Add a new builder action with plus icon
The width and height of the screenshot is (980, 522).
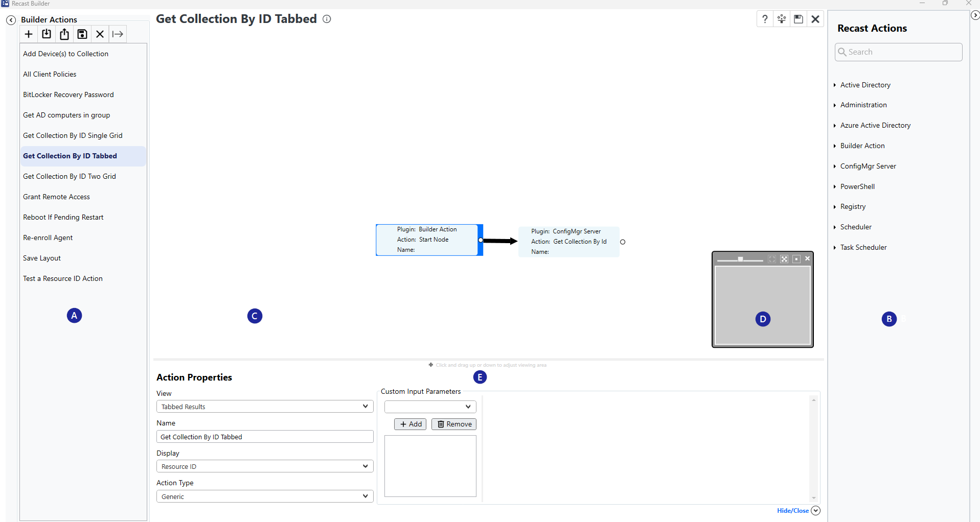pyautogui.click(x=29, y=34)
